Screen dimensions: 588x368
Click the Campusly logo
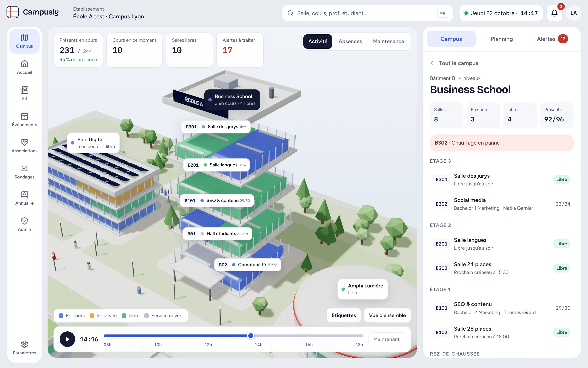[x=32, y=12]
